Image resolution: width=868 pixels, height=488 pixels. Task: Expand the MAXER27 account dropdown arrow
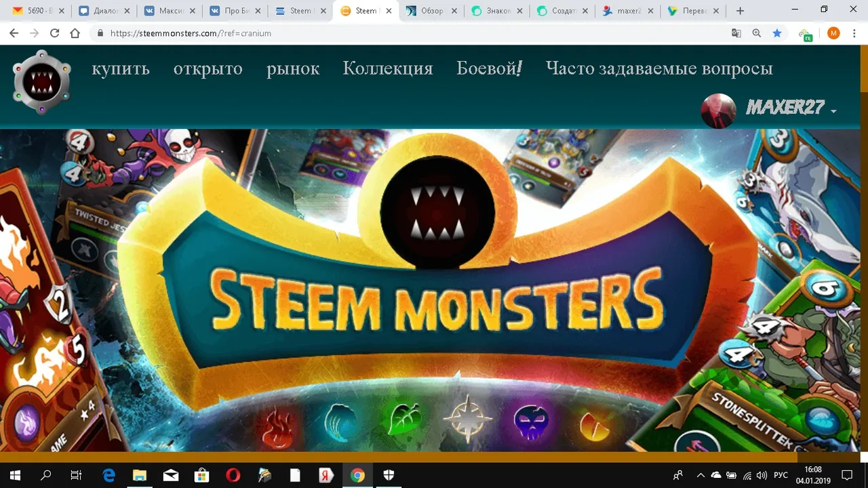833,111
